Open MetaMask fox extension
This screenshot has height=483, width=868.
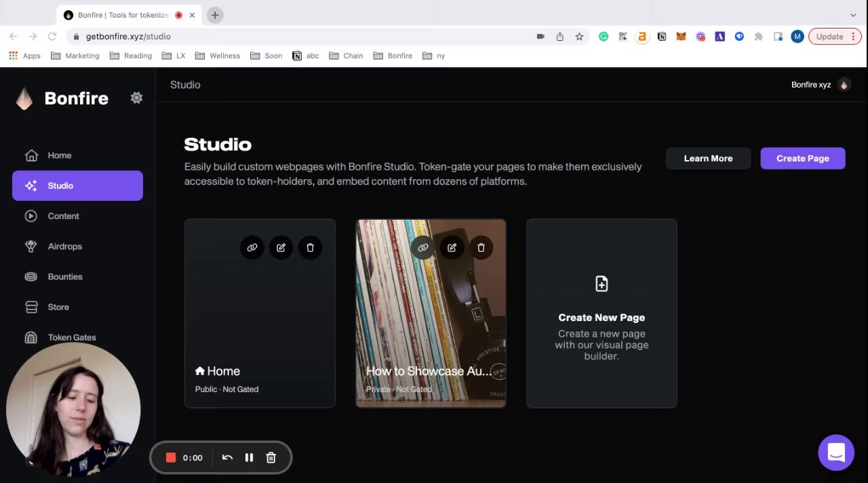681,37
